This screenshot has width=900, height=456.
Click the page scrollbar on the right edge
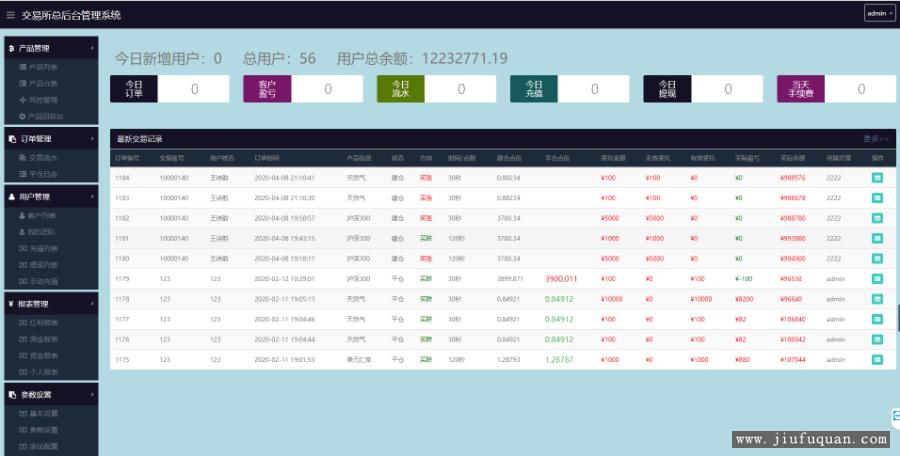(x=898, y=318)
